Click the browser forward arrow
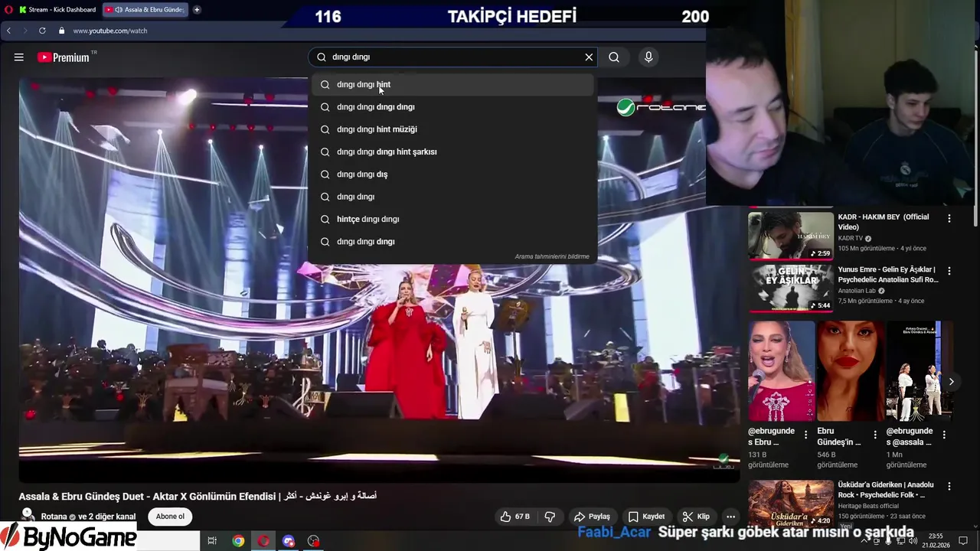Viewport: 980px width, 551px height. coord(25,31)
